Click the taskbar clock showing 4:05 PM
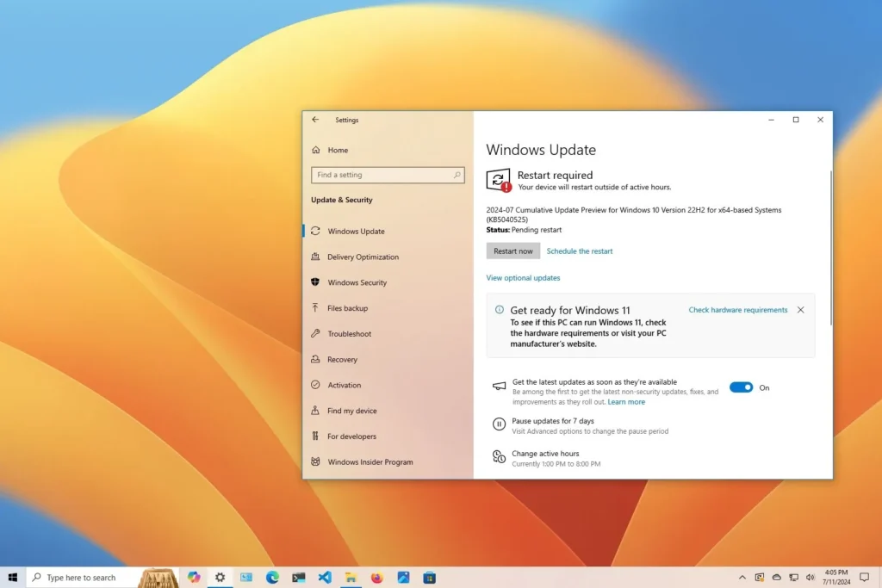Image resolution: width=882 pixels, height=588 pixels. pyautogui.click(x=837, y=578)
